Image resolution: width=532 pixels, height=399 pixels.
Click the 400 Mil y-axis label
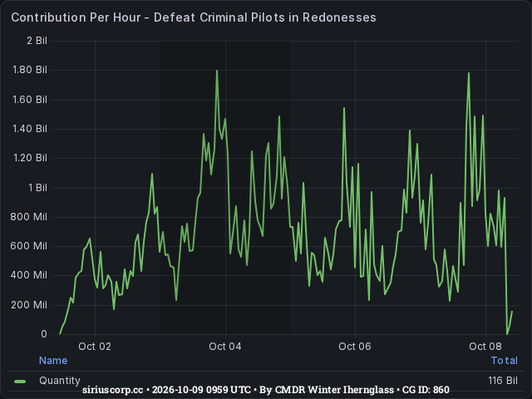click(x=29, y=275)
